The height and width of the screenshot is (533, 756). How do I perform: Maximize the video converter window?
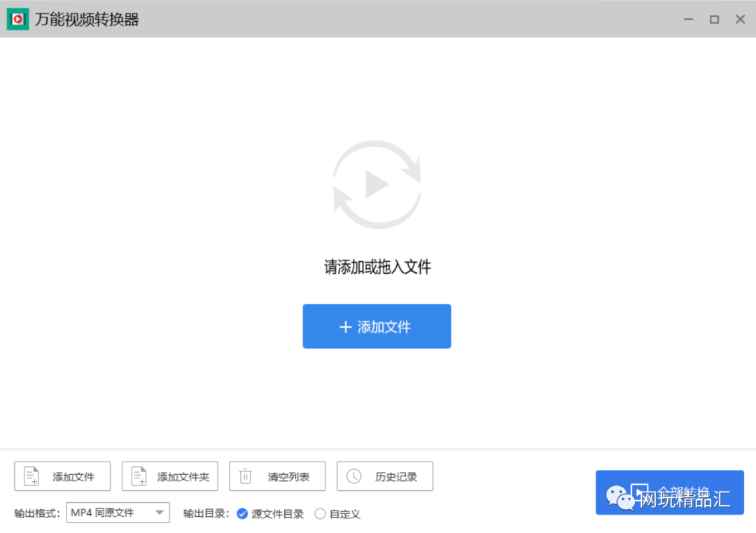point(714,20)
